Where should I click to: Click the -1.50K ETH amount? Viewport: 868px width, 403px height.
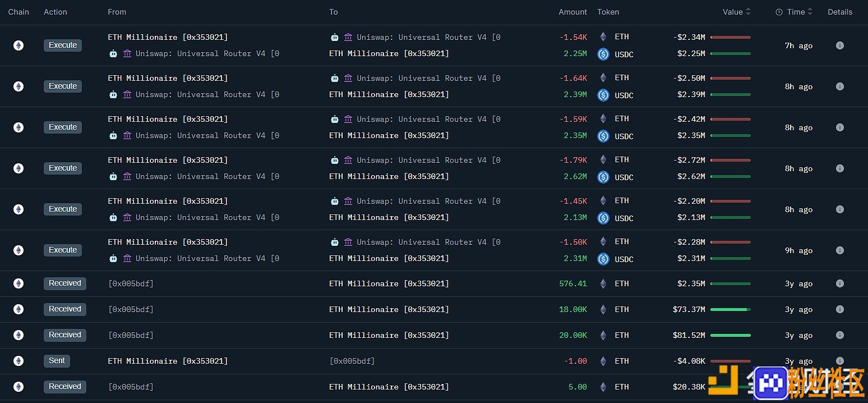573,242
